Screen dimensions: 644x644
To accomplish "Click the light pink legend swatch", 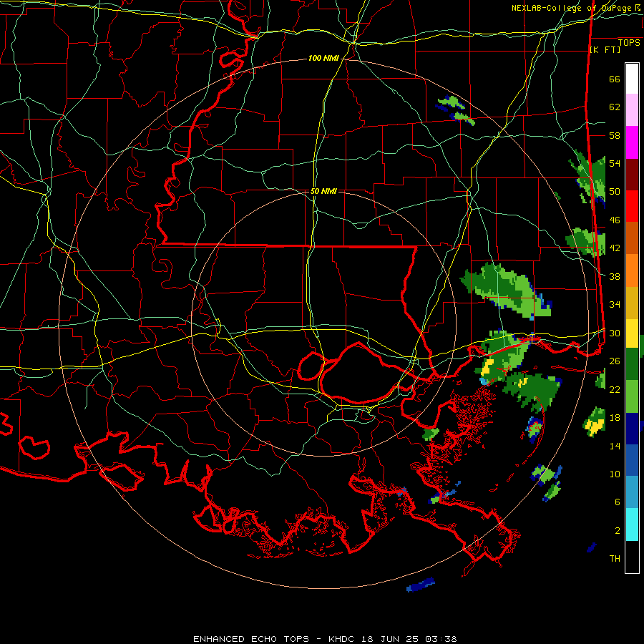I will [632, 110].
